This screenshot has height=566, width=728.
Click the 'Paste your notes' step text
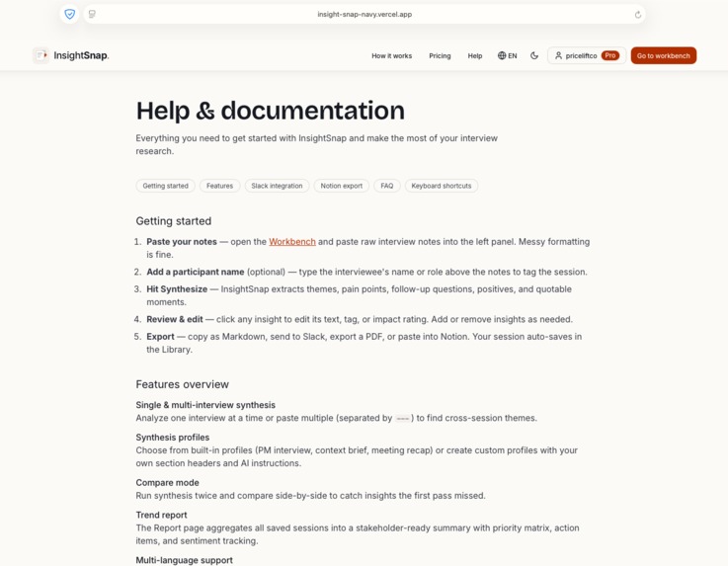point(182,241)
